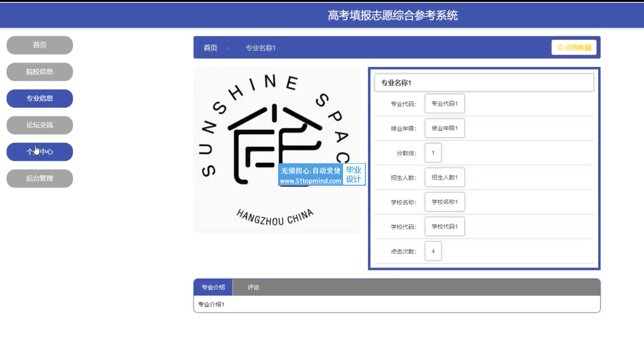Screen dimensions: 644x349
Task: Click the Sunshine Space logo image
Action: 277,150
